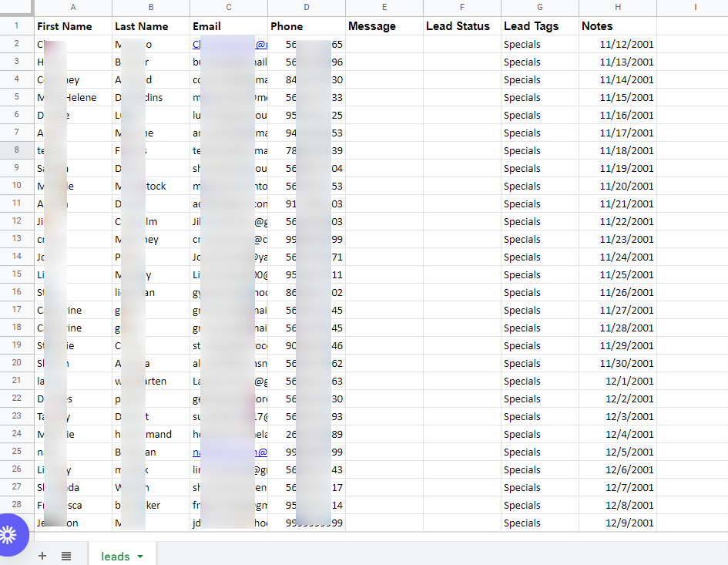Click the Lead Status header cell
The image size is (728, 565).
[x=462, y=26]
